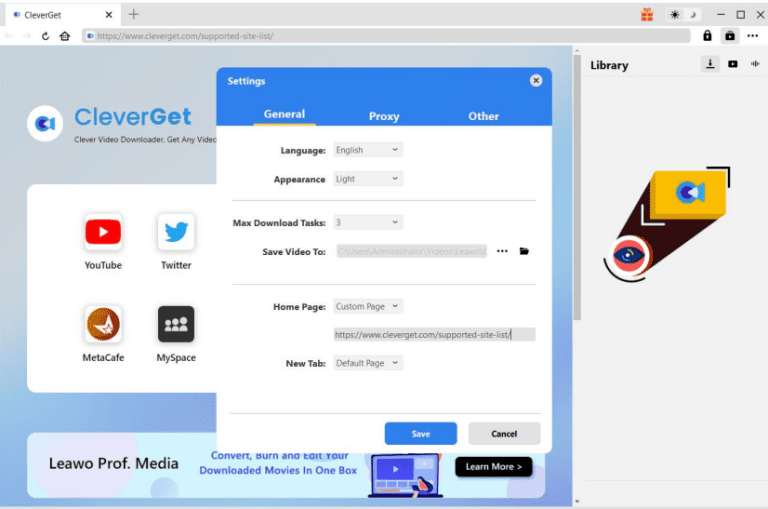Switch to the Other settings tab
Image resolution: width=768 pixels, height=509 pixels.
[483, 116]
